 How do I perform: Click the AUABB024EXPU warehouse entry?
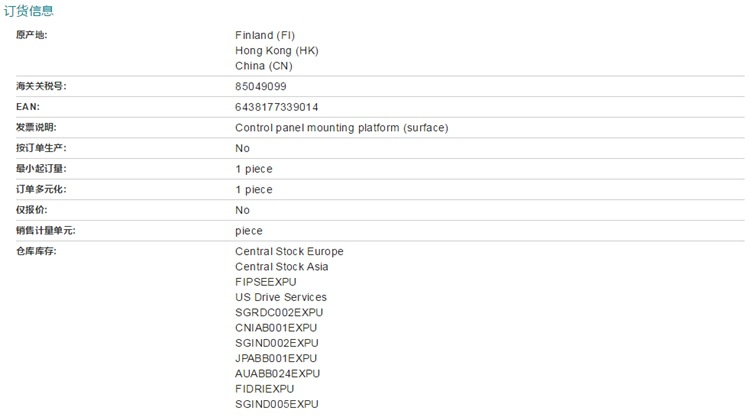pyautogui.click(x=277, y=373)
